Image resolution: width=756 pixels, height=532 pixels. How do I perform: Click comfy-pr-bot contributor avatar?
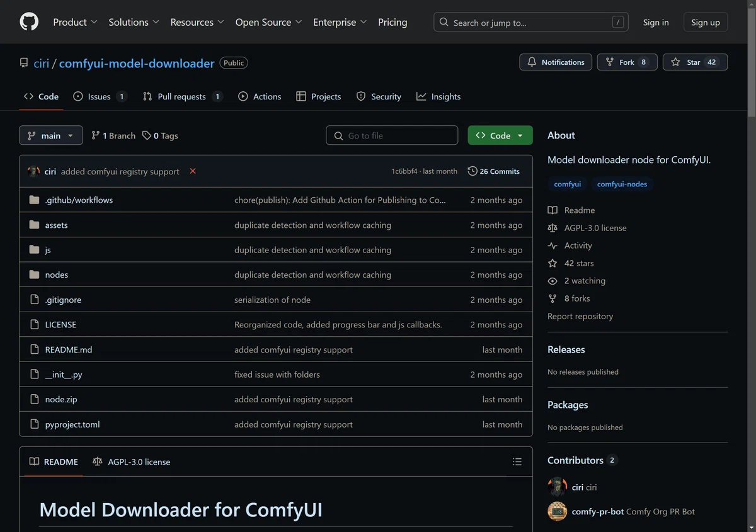[x=558, y=512]
